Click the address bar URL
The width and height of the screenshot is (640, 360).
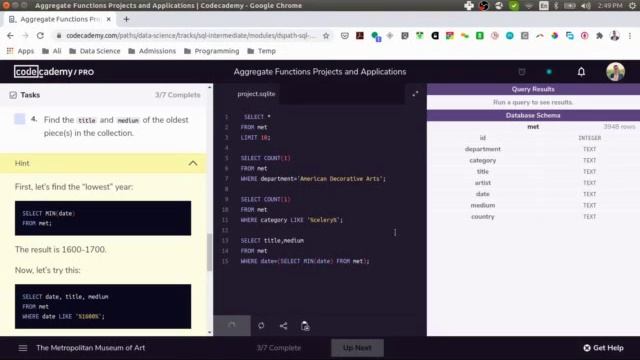click(191, 36)
